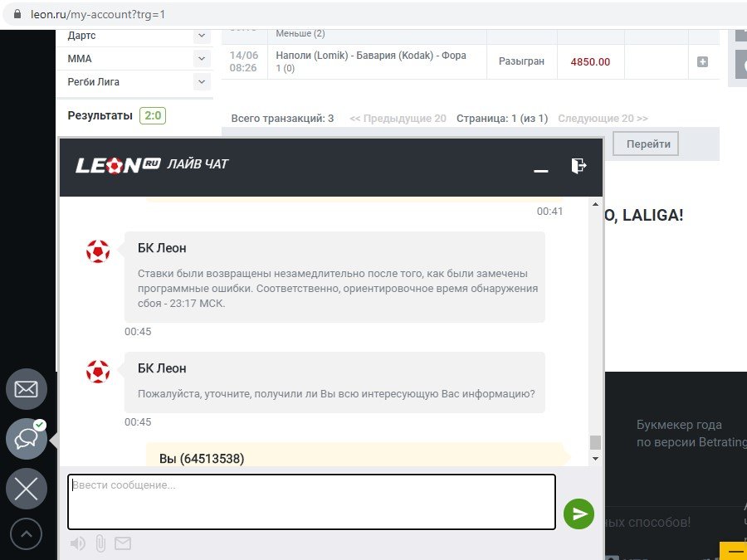Open the mail widget in left sidebar

27,389
